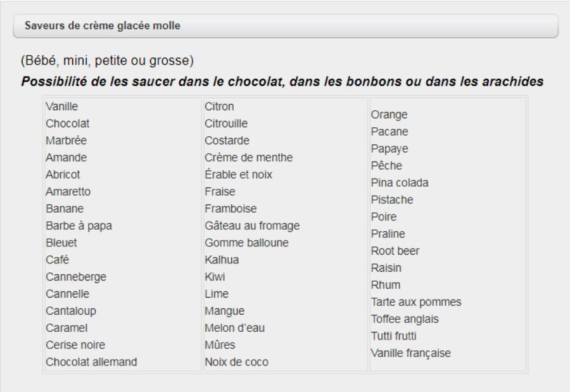Image resolution: width=570 pixels, height=392 pixels.
Task: Click the 'Chocolat allemand' flavor
Action: [x=92, y=362]
